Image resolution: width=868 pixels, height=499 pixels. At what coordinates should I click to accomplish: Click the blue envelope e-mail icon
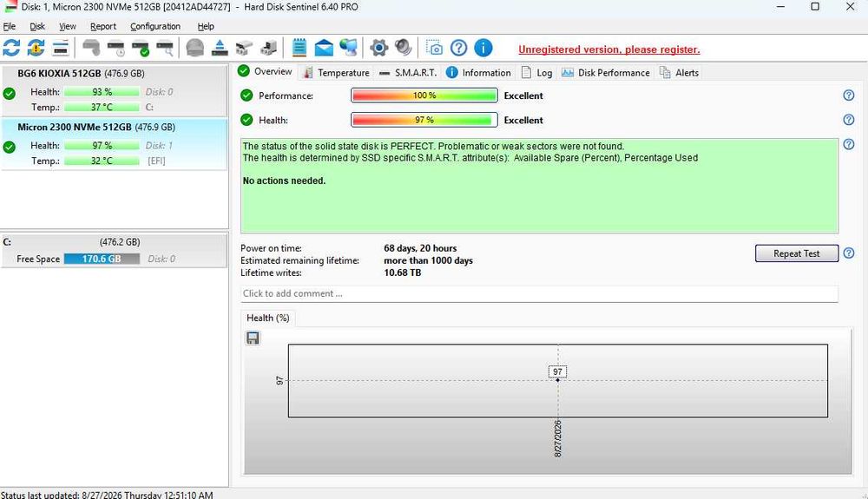click(324, 48)
